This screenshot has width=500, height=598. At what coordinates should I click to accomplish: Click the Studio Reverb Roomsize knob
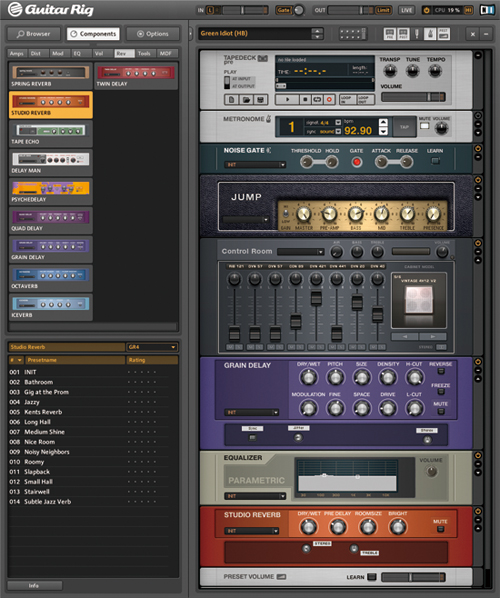[x=368, y=527]
